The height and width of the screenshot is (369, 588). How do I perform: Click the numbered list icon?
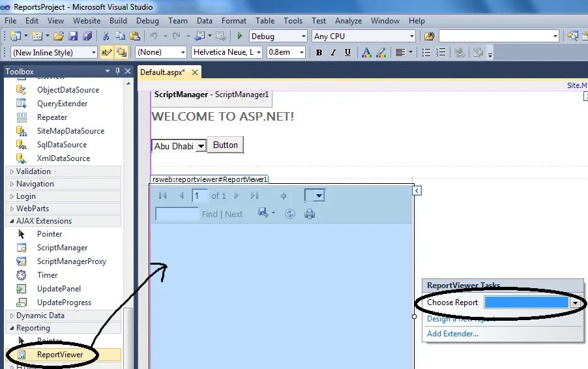[x=441, y=52]
